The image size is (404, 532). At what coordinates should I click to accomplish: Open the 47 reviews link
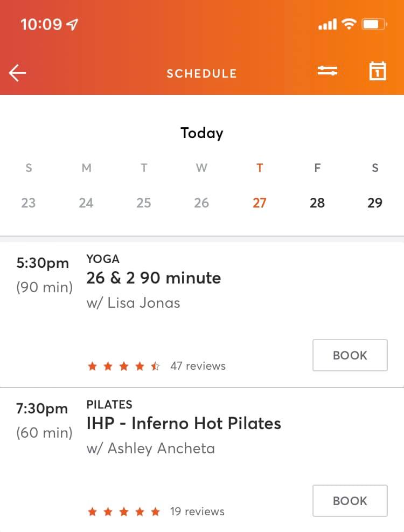[x=198, y=366]
